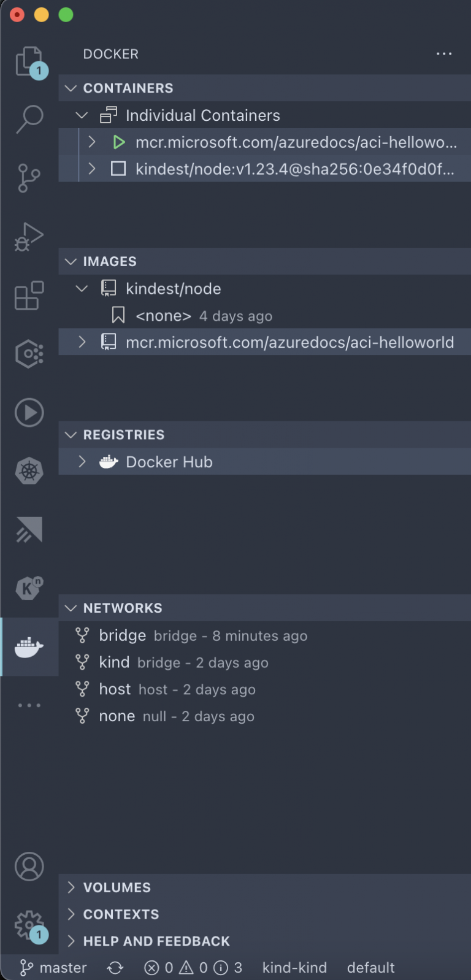Expand the mcr.microsoft.com/azuredocs/aci-helloworld image
This screenshot has height=980, width=471.
82,342
